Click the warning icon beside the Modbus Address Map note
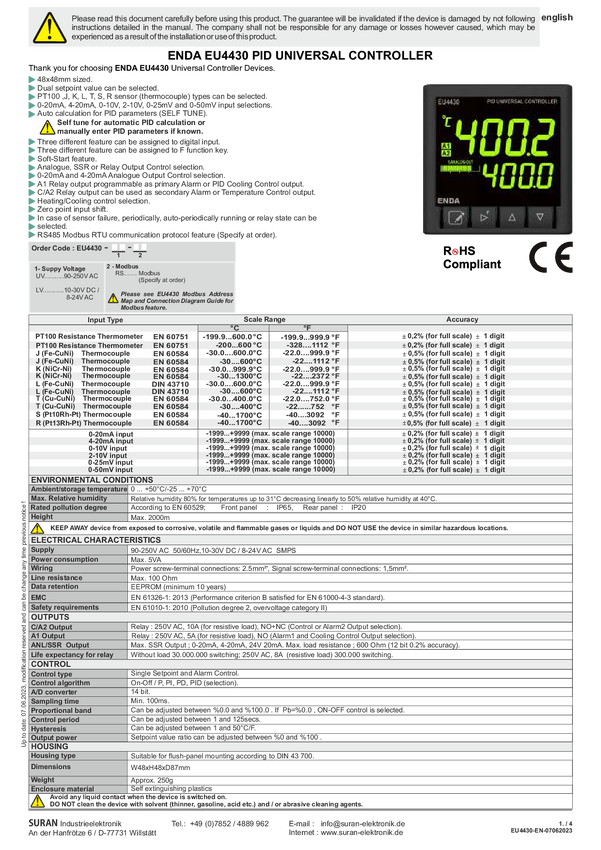Viewport: 601px width, 850px height. pyautogui.click(x=113, y=298)
